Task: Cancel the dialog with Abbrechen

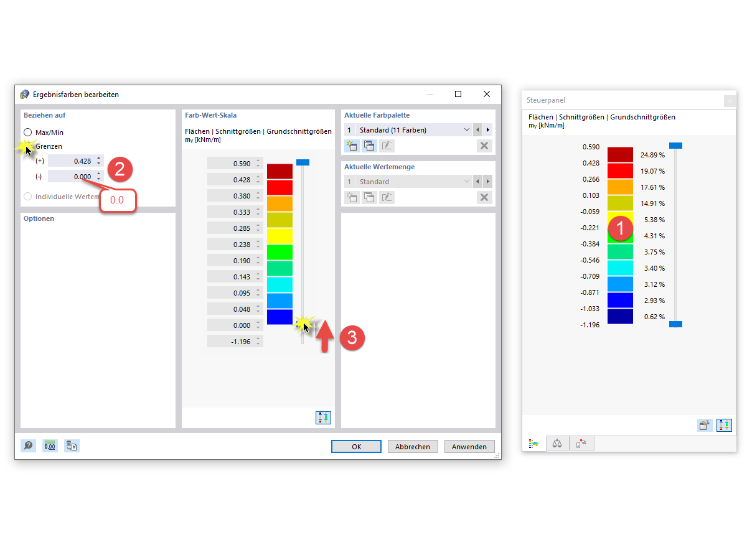Action: pos(413,446)
